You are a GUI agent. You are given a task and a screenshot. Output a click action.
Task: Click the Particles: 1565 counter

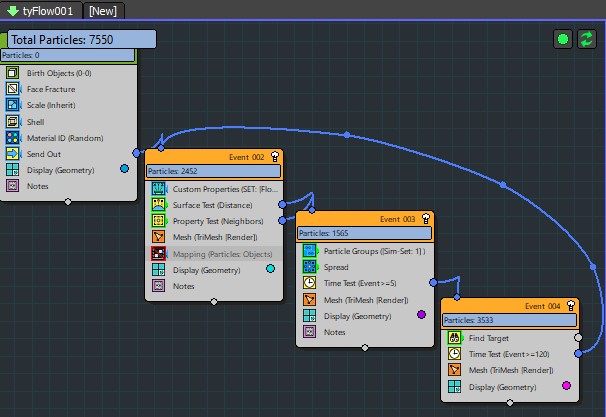[364, 233]
